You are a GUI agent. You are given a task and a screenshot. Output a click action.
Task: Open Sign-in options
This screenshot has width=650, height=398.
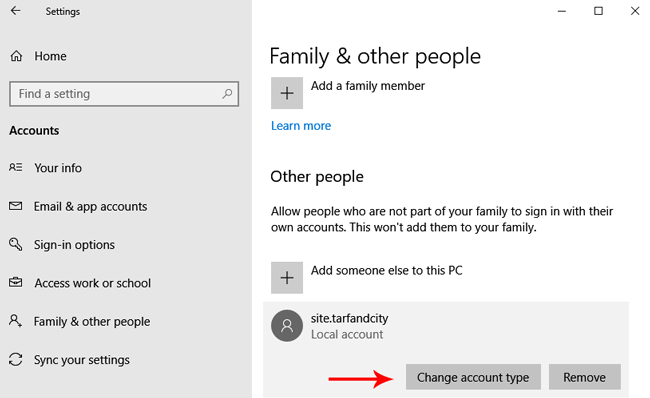(74, 245)
